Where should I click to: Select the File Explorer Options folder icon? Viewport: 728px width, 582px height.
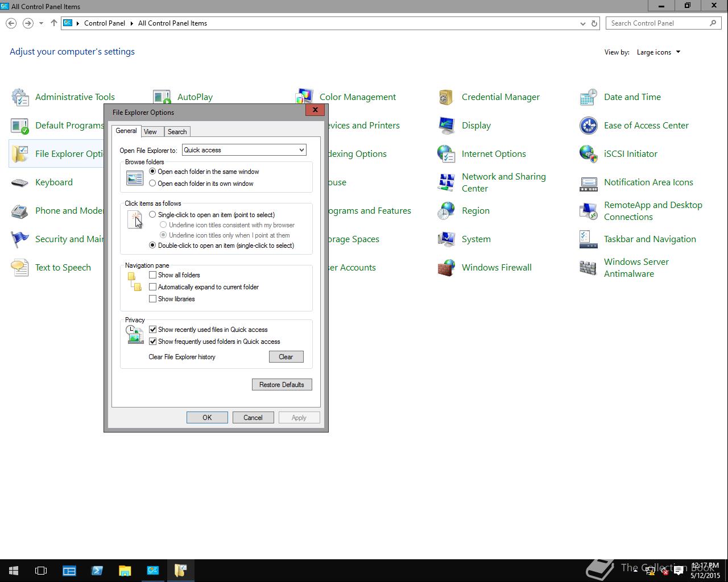pos(20,154)
